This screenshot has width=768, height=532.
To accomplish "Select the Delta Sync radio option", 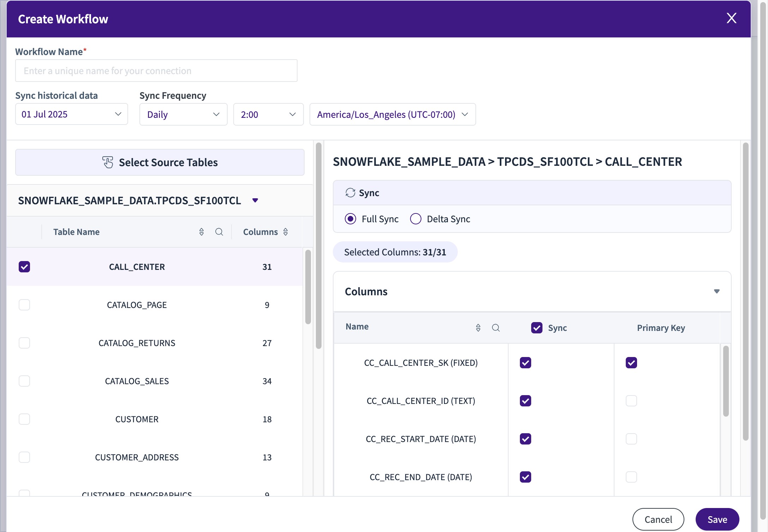I will click(416, 219).
